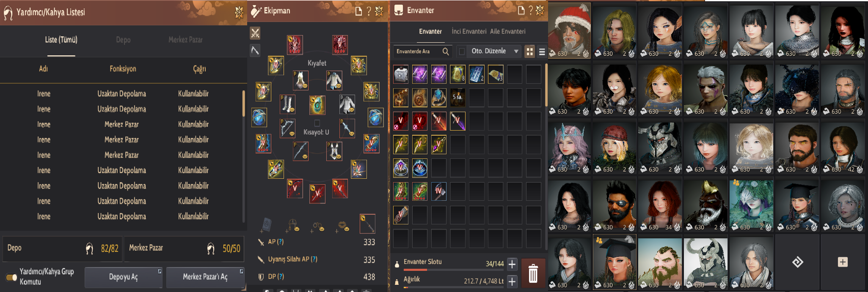Click the crossed swords icon in Ekipman

pos(255,33)
